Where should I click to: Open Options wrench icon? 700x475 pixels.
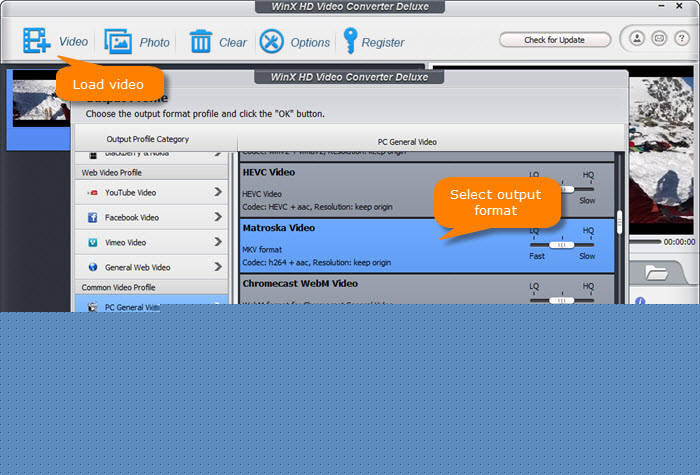pos(271,42)
